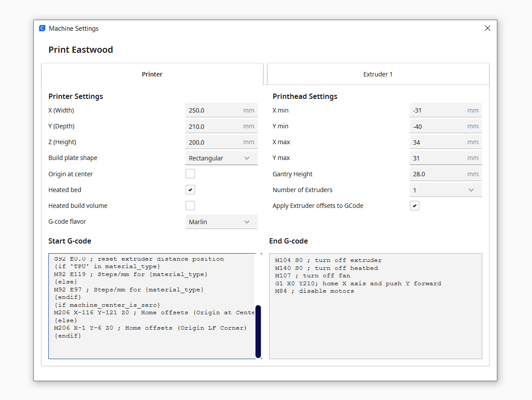Screen dimensions: 532x400
Task: Open the Extruder 1 tab
Action: pos(378,74)
